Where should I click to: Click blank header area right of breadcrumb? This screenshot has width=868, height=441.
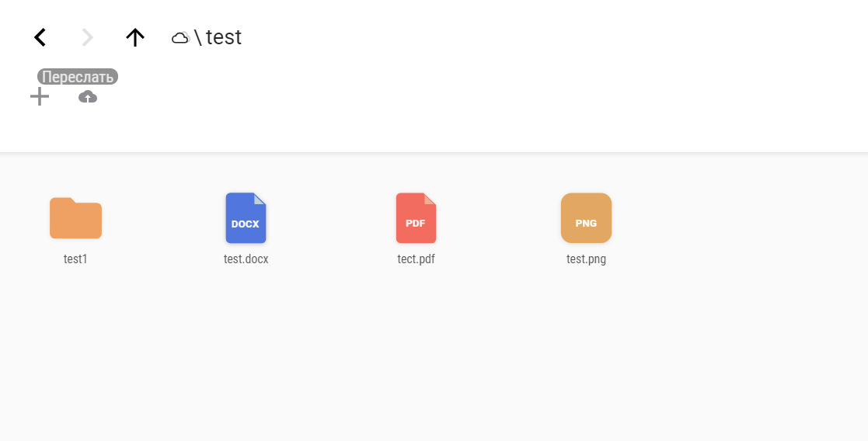point(544,37)
